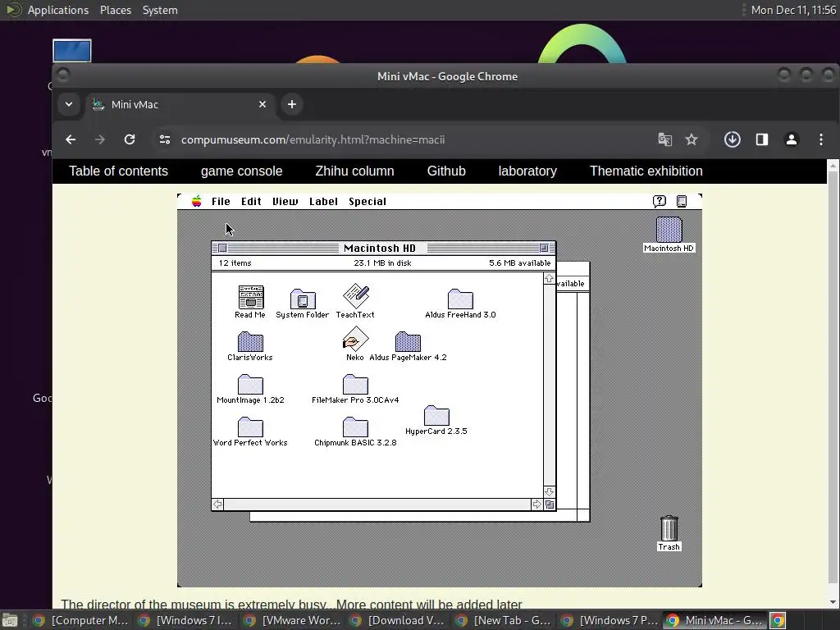Viewport: 840px width, 630px height.
Task: Click the clock Mon Dec 11
Action: 793,10
